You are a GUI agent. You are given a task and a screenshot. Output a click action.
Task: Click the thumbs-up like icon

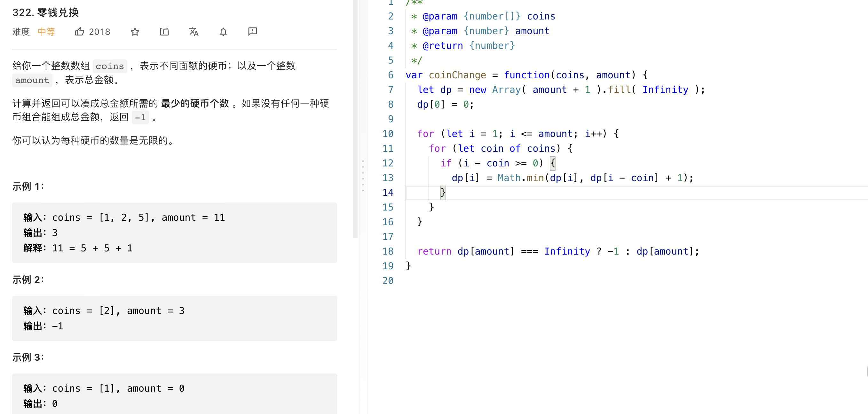(x=79, y=32)
